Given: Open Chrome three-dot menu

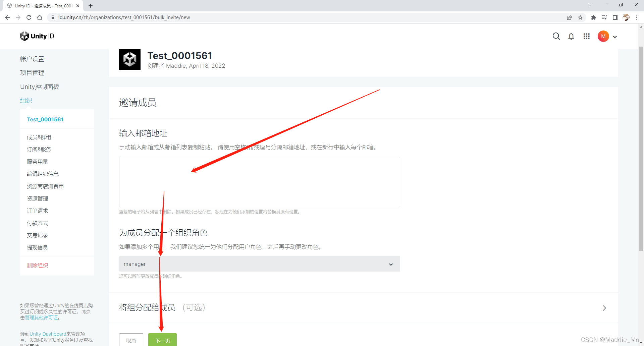Looking at the screenshot, I should (637, 17).
